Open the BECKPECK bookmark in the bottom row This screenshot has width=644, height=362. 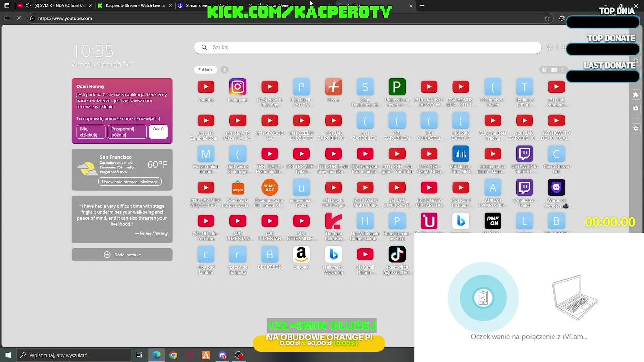(270, 254)
